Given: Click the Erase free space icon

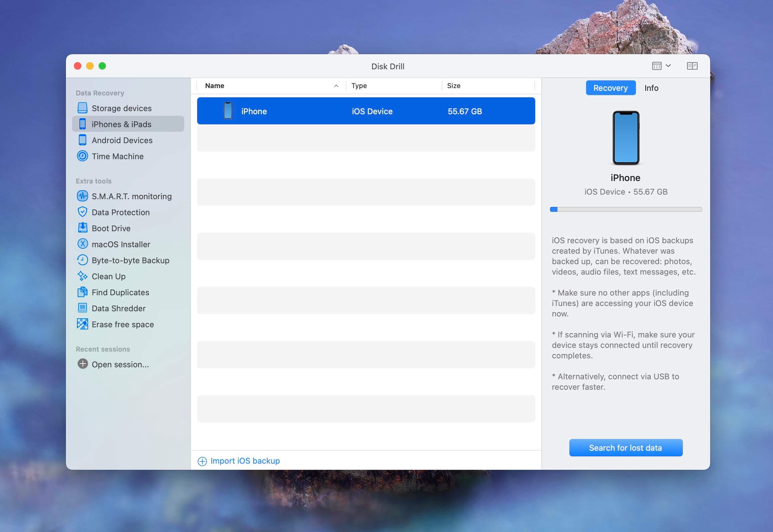Looking at the screenshot, I should point(82,324).
